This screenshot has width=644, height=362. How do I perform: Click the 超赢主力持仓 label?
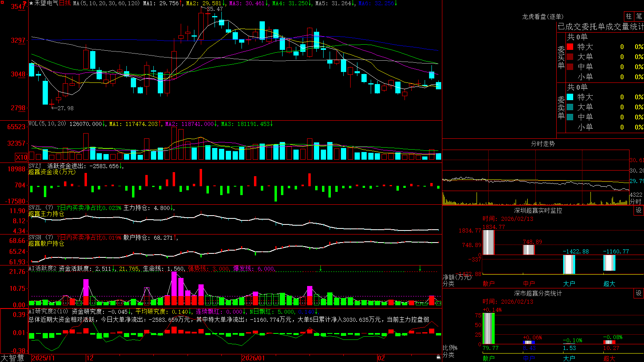pos(46,214)
